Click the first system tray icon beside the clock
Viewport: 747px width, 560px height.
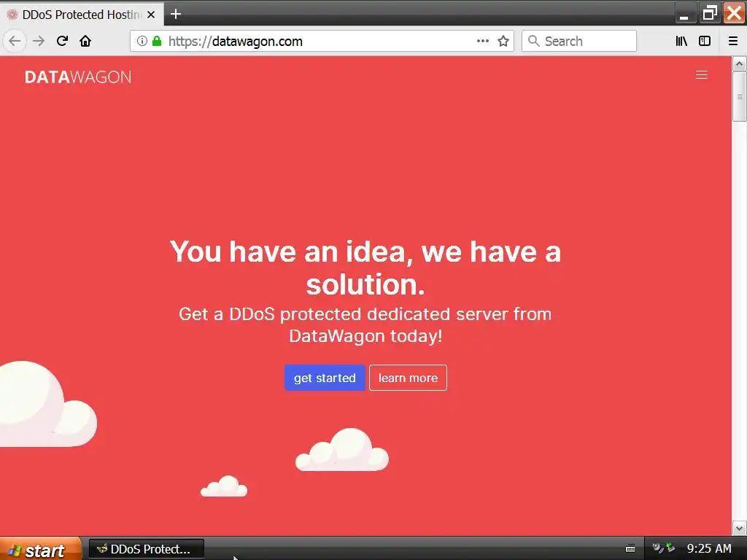[657, 548]
